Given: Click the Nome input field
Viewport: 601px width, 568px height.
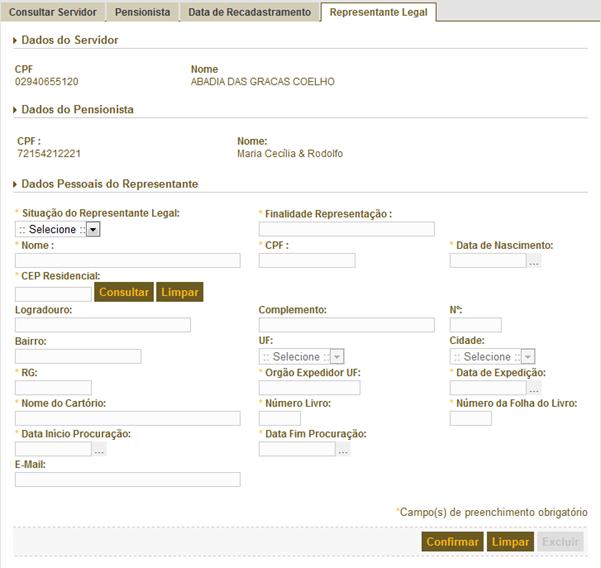Looking at the screenshot, I should [127, 261].
